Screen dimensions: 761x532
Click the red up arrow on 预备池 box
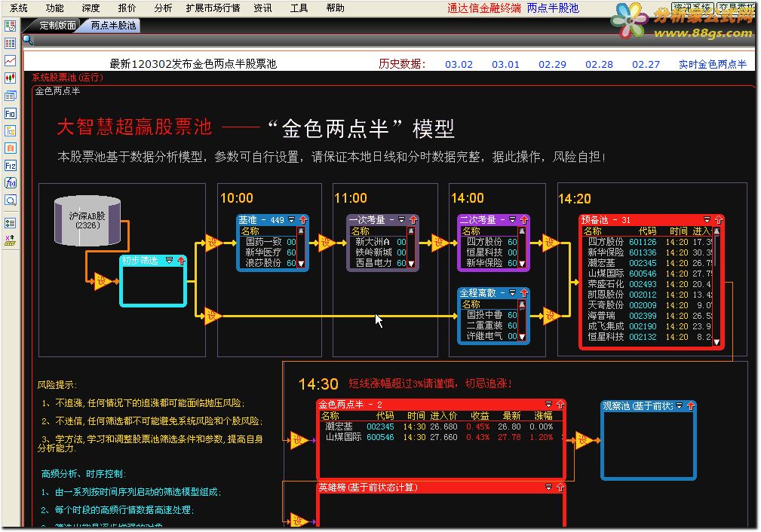point(718,220)
